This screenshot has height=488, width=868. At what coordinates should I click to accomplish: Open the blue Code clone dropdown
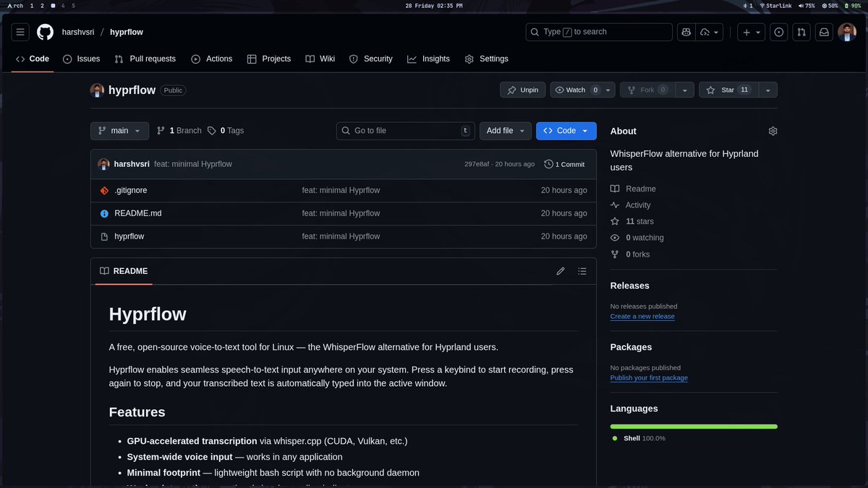[566, 131]
